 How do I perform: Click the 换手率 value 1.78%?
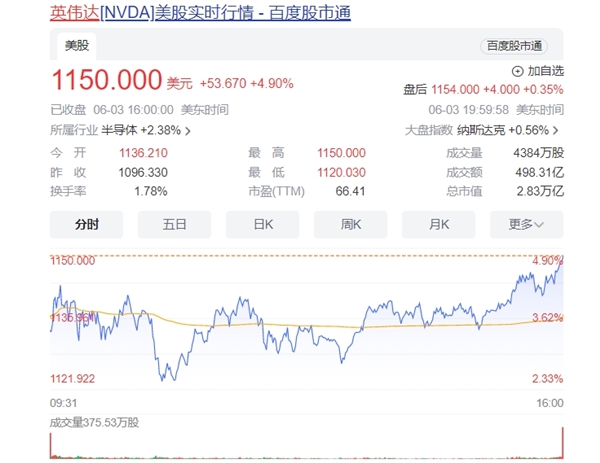tap(151, 191)
